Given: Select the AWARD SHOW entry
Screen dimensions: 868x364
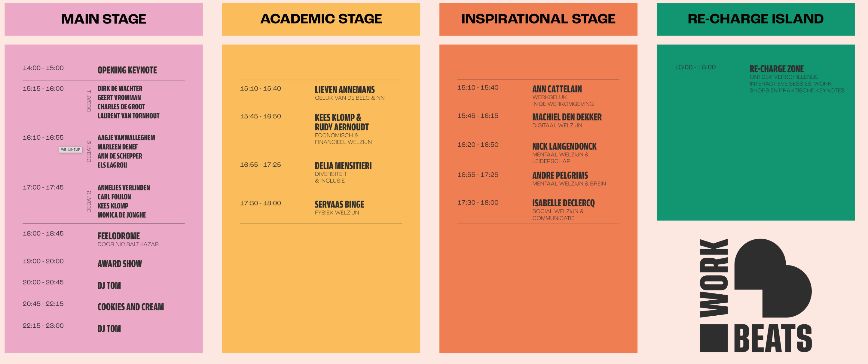Looking at the screenshot, I should (120, 264).
